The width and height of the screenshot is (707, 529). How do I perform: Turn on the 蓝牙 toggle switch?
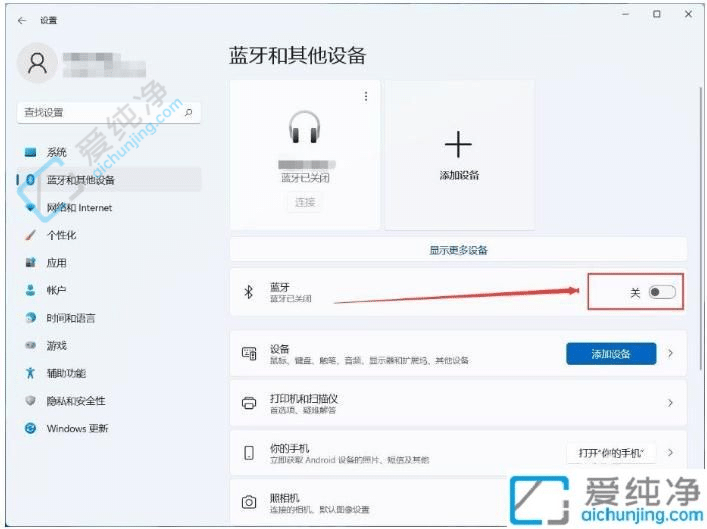[x=662, y=292]
